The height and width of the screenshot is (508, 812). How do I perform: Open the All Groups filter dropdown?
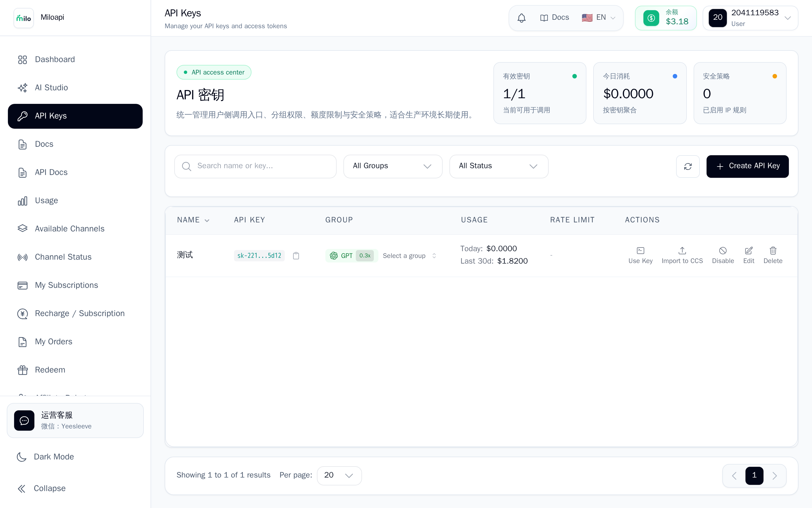point(392,166)
